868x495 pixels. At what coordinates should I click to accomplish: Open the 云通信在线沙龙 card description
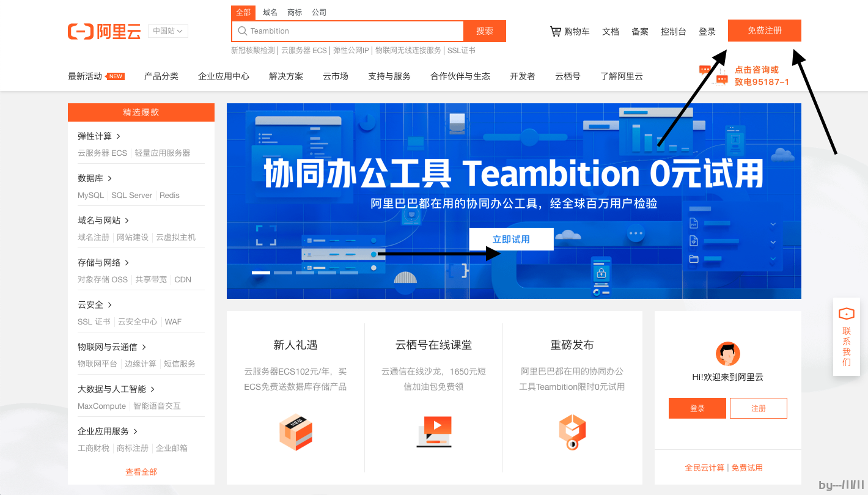pyautogui.click(x=434, y=379)
